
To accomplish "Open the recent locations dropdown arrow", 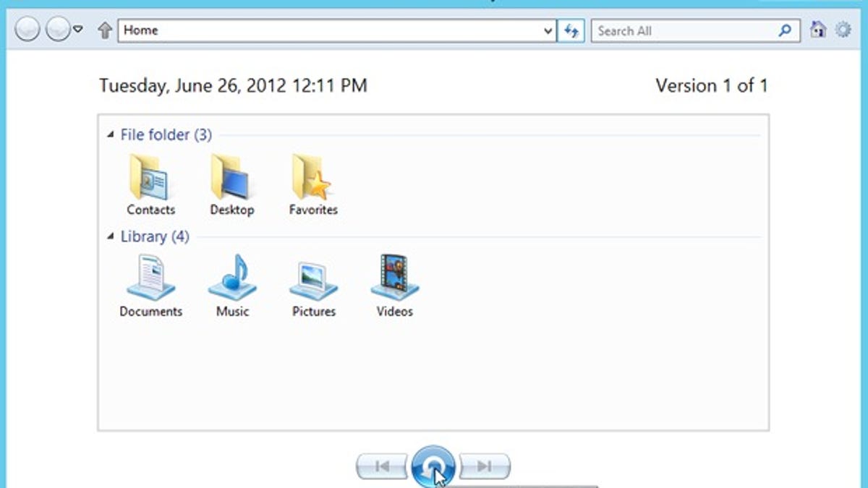I will (x=78, y=30).
